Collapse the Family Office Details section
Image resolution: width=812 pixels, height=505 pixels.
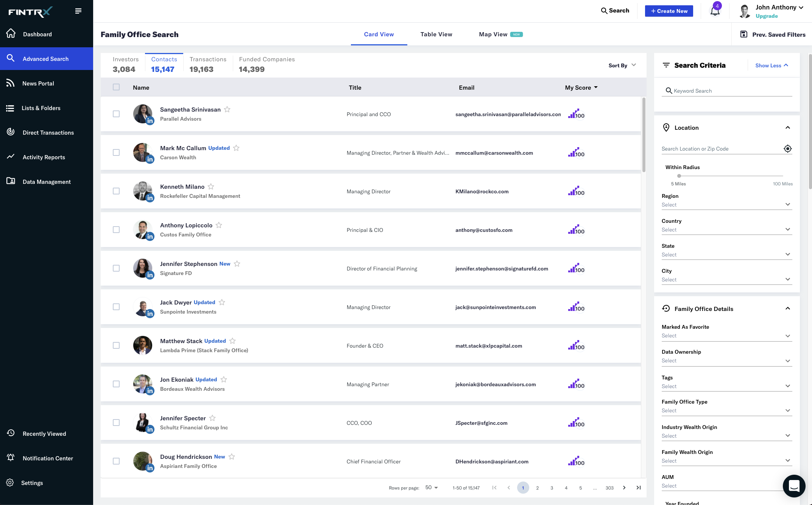tap(788, 308)
